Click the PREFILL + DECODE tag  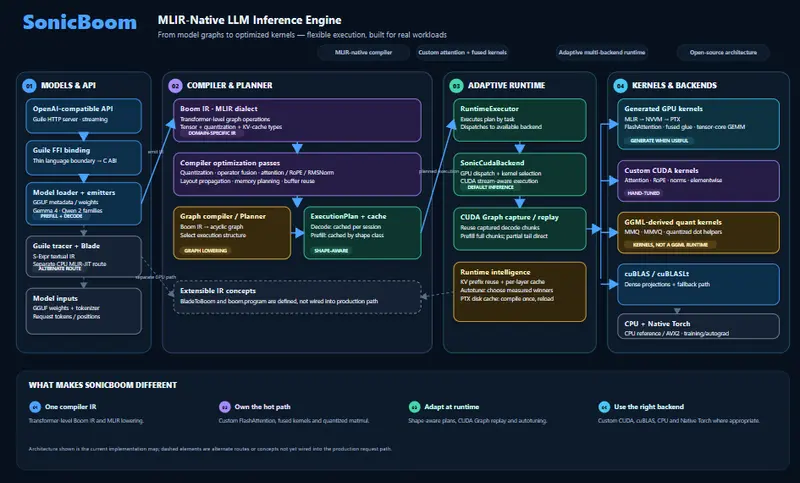tap(61, 216)
